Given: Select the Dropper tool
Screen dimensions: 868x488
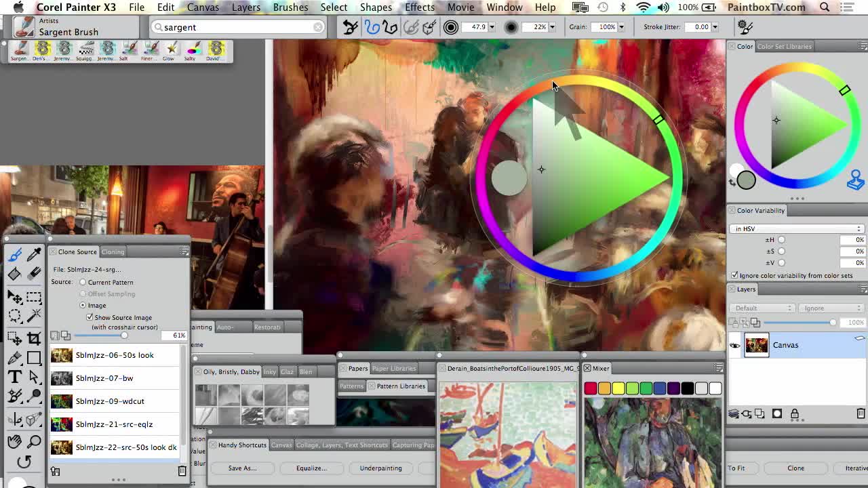Looking at the screenshot, I should [35, 254].
